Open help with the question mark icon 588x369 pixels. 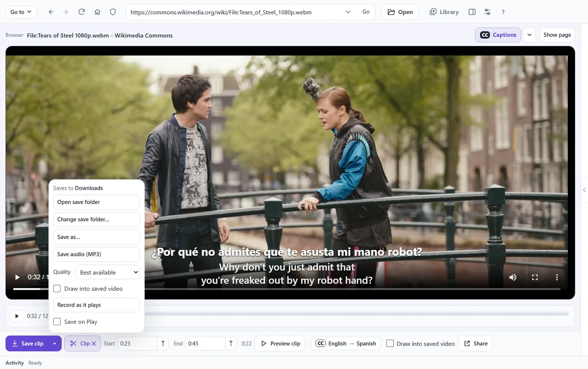pos(503,12)
